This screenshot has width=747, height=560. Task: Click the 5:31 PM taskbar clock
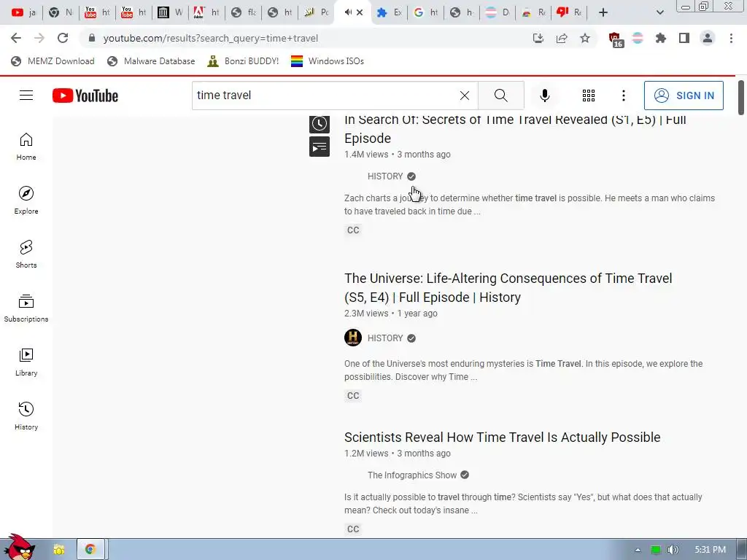(x=710, y=550)
